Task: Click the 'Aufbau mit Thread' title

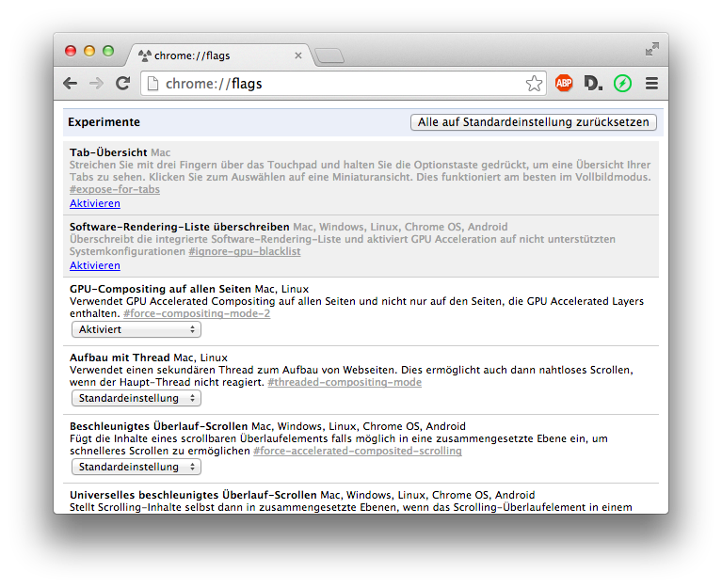Action: click(x=120, y=358)
